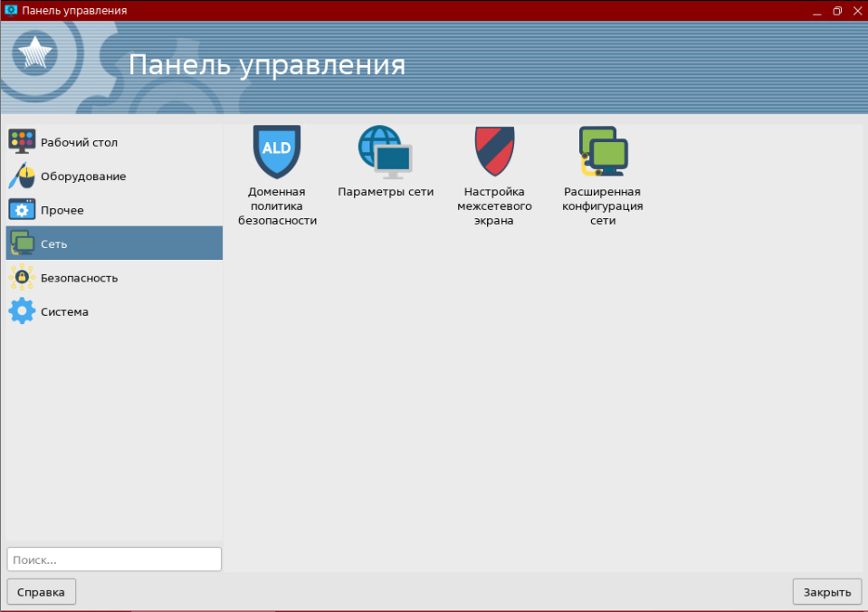Click the Прочее gear window icon
The height and width of the screenshot is (612, 868).
[x=22, y=210]
